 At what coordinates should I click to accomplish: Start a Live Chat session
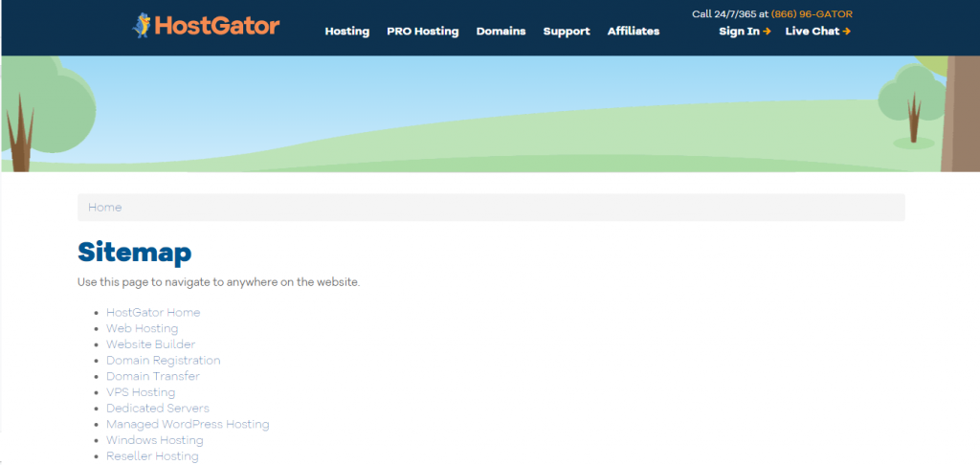point(817,32)
